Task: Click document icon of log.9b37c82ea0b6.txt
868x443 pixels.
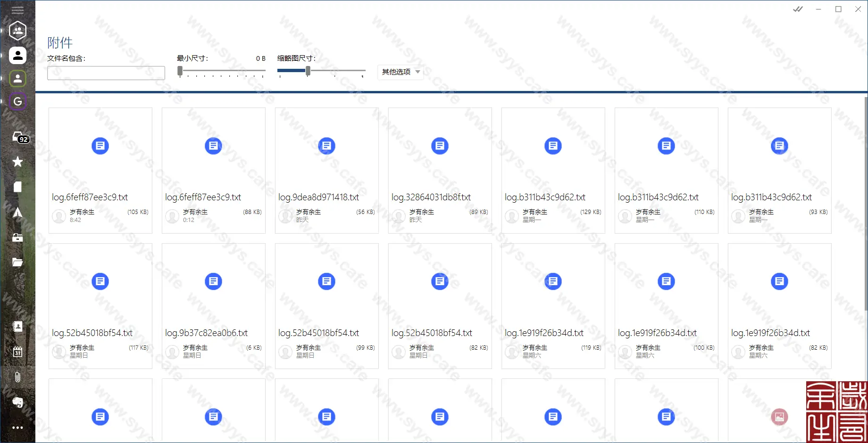Action: point(213,281)
